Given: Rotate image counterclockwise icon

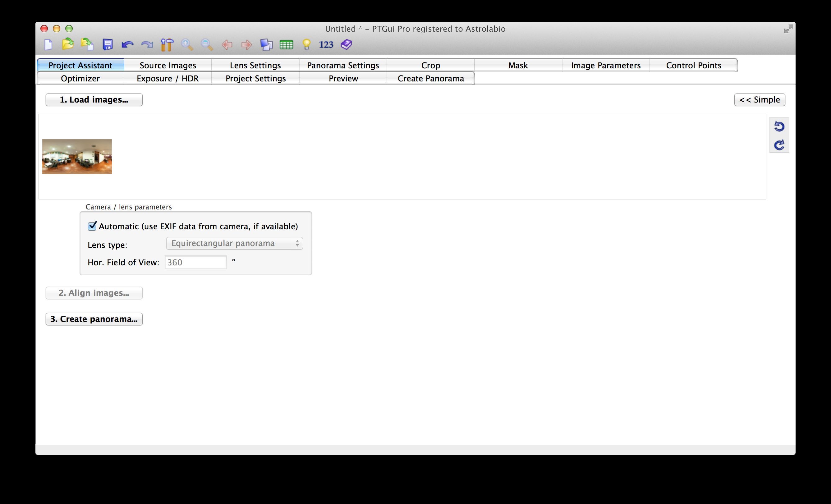Looking at the screenshot, I should point(779,126).
